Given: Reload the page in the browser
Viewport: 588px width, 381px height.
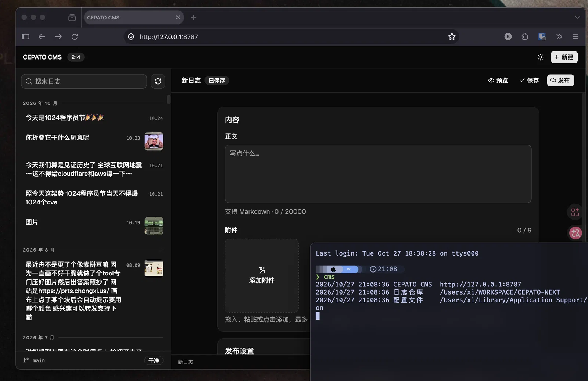Looking at the screenshot, I should (x=75, y=37).
